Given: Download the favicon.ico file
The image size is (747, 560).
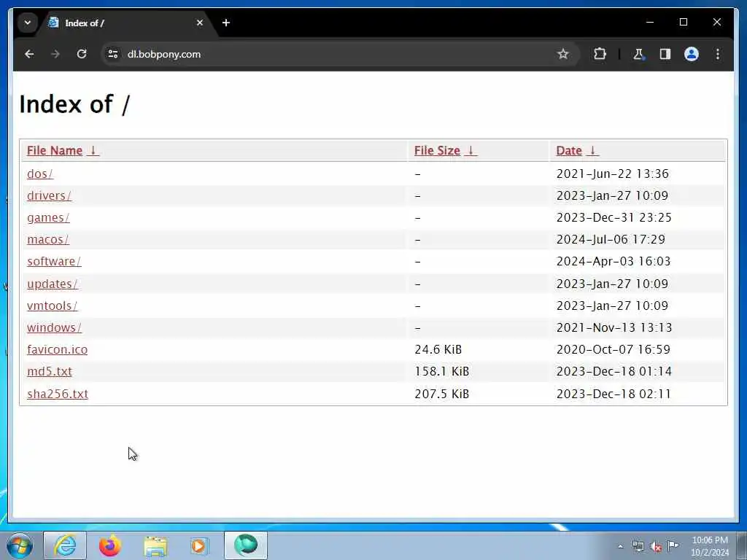Looking at the screenshot, I should click(x=57, y=349).
